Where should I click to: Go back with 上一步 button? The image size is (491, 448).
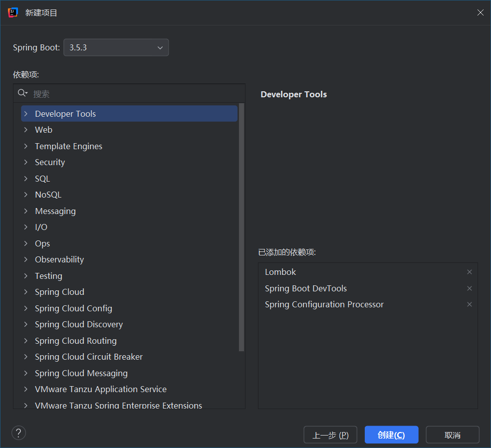(x=330, y=435)
